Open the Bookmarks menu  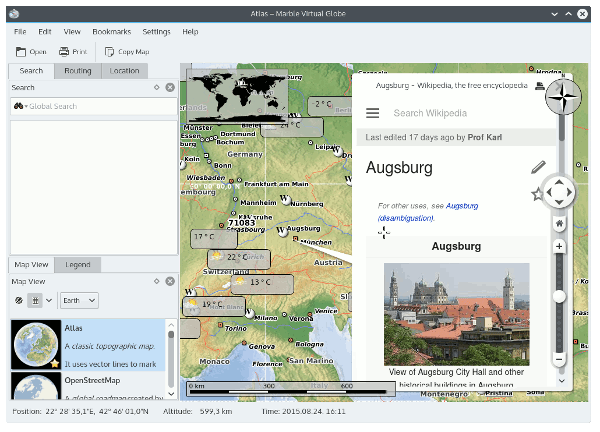pos(111,31)
